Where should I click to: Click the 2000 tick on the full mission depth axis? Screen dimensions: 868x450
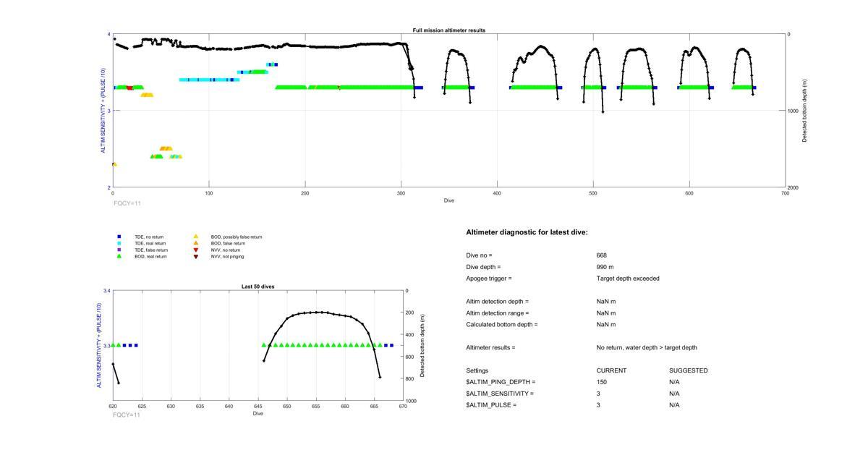click(x=795, y=187)
